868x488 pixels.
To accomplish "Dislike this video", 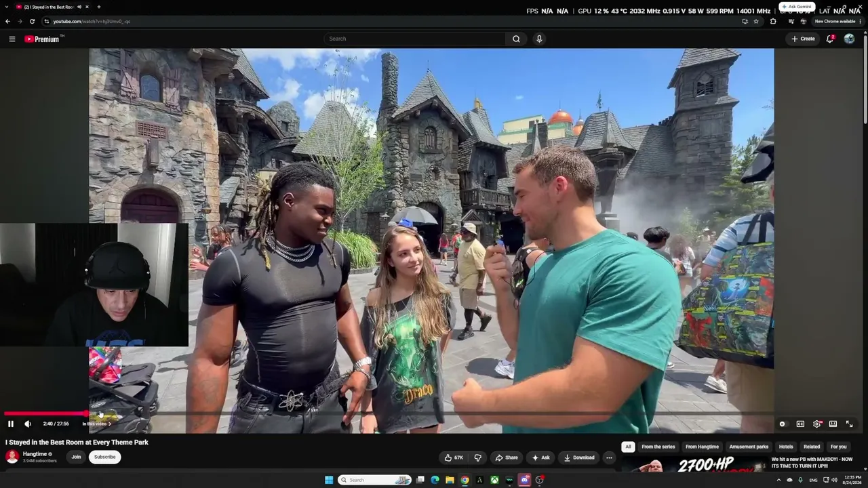I will pos(478,457).
